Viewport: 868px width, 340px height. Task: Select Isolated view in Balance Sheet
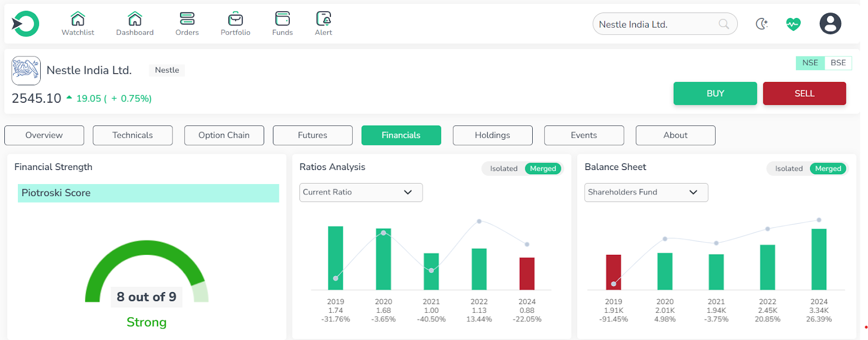(x=788, y=169)
